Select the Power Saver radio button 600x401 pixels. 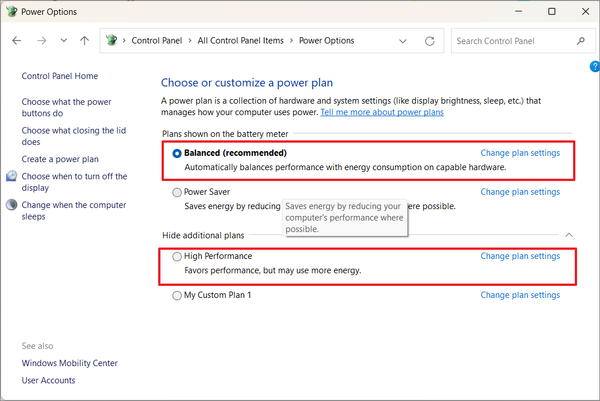pyautogui.click(x=176, y=192)
